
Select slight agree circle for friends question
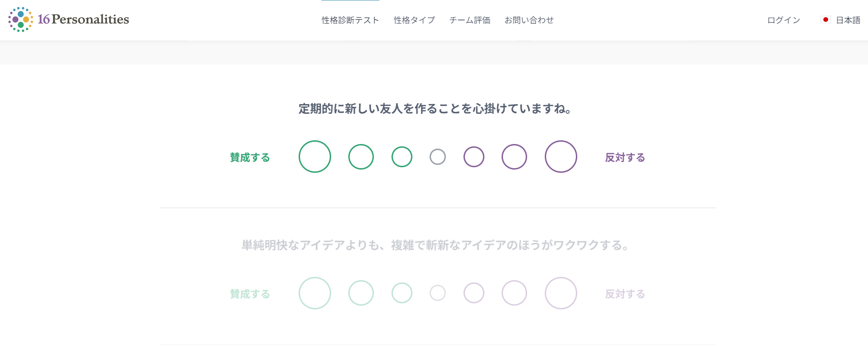click(402, 157)
